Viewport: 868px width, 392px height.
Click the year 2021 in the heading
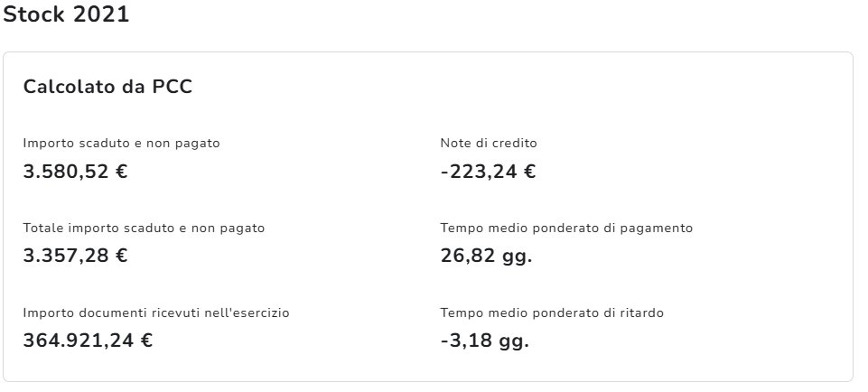pos(100,15)
